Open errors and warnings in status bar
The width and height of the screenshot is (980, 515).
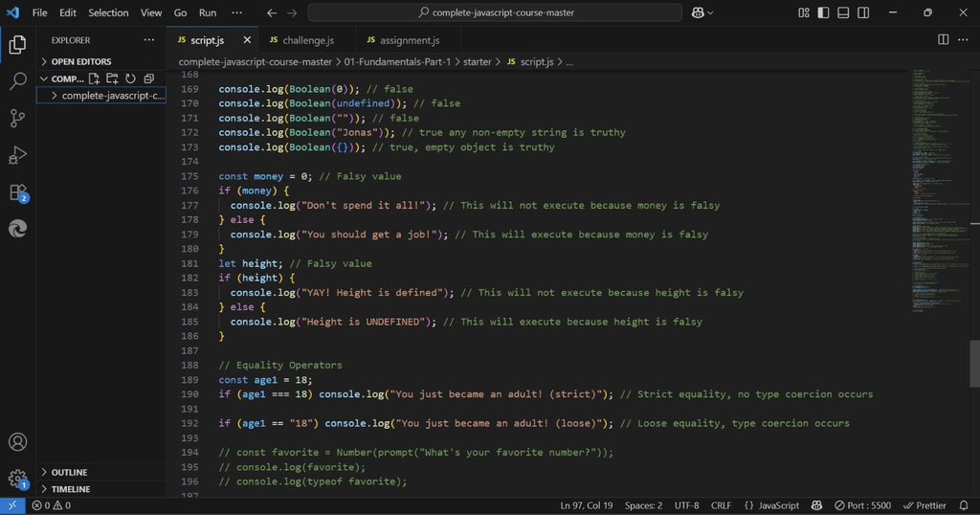pyautogui.click(x=52, y=505)
